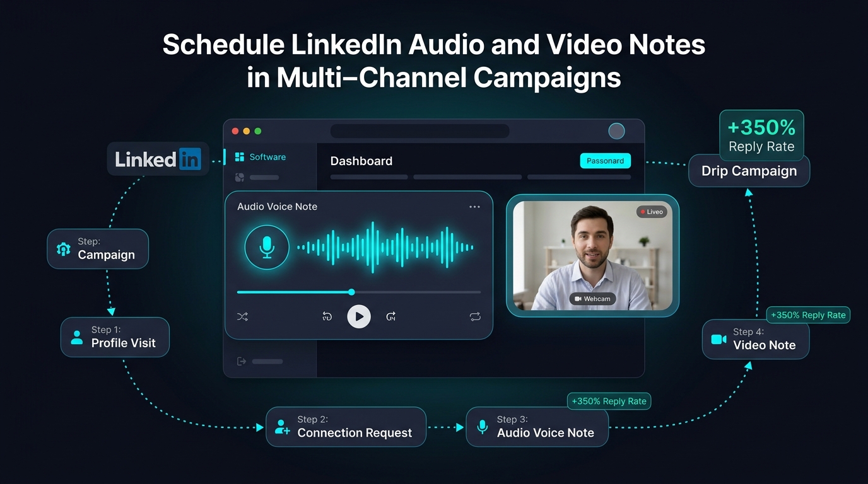868x484 pixels.
Task: Click the logout icon in sidebar bottom
Action: coord(241,361)
